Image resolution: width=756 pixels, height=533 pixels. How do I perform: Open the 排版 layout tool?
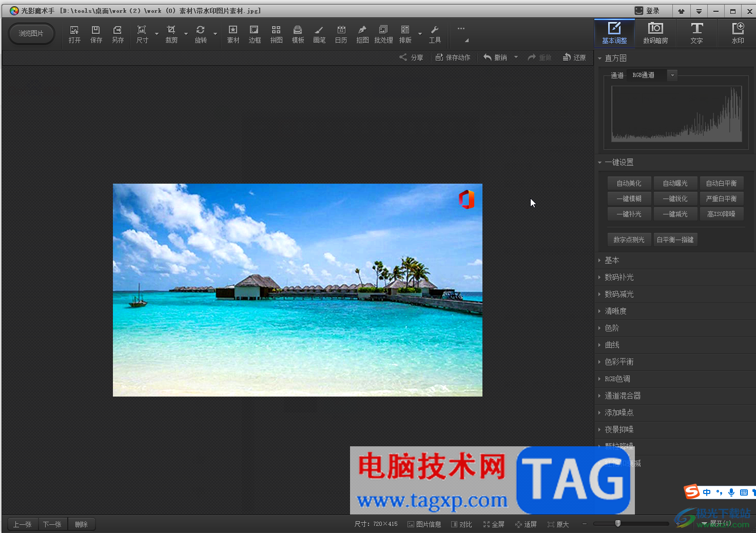pyautogui.click(x=405, y=34)
